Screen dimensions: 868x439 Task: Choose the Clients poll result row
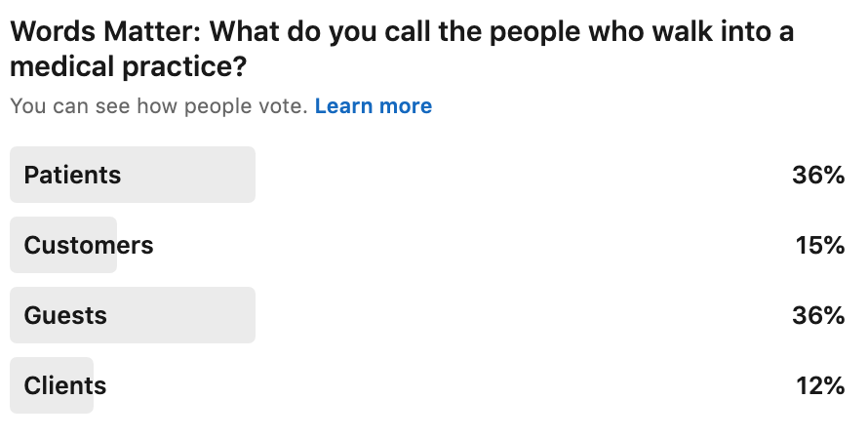(427, 385)
